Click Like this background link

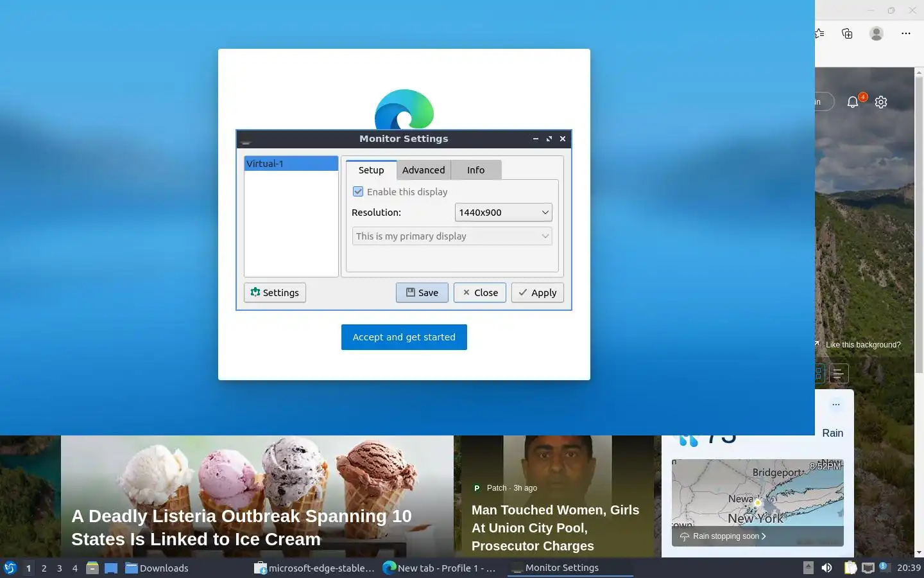point(863,345)
